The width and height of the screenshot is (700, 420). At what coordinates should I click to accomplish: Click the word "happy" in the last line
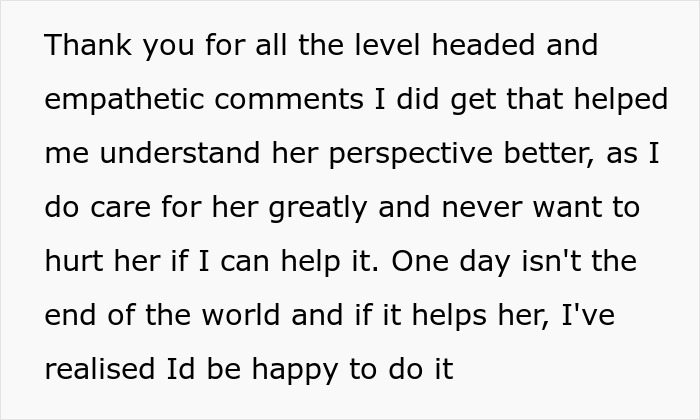(295, 371)
